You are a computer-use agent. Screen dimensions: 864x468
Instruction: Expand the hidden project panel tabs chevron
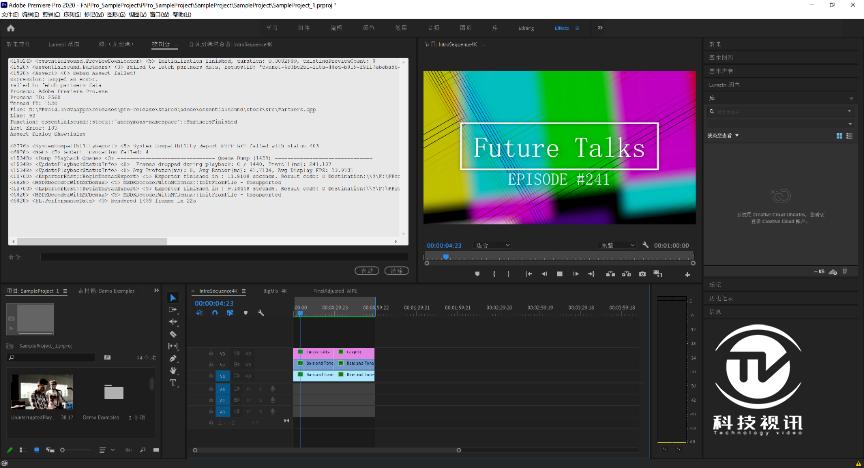156,291
